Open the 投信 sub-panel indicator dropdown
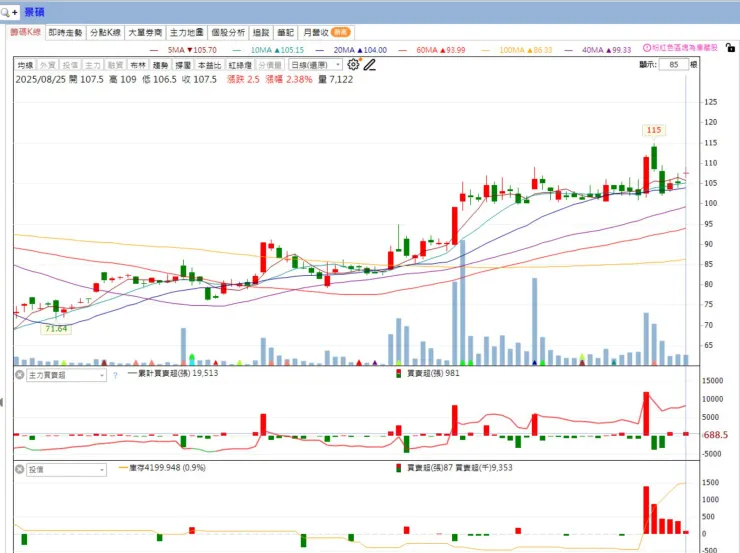This screenshot has height=553, width=740. [x=67, y=469]
